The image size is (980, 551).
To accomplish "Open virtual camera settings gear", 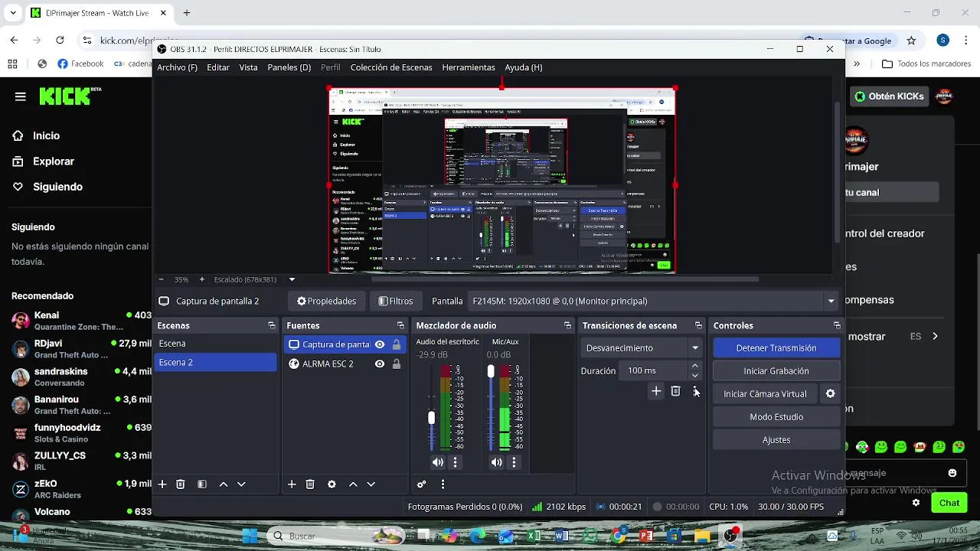I will [x=830, y=394].
